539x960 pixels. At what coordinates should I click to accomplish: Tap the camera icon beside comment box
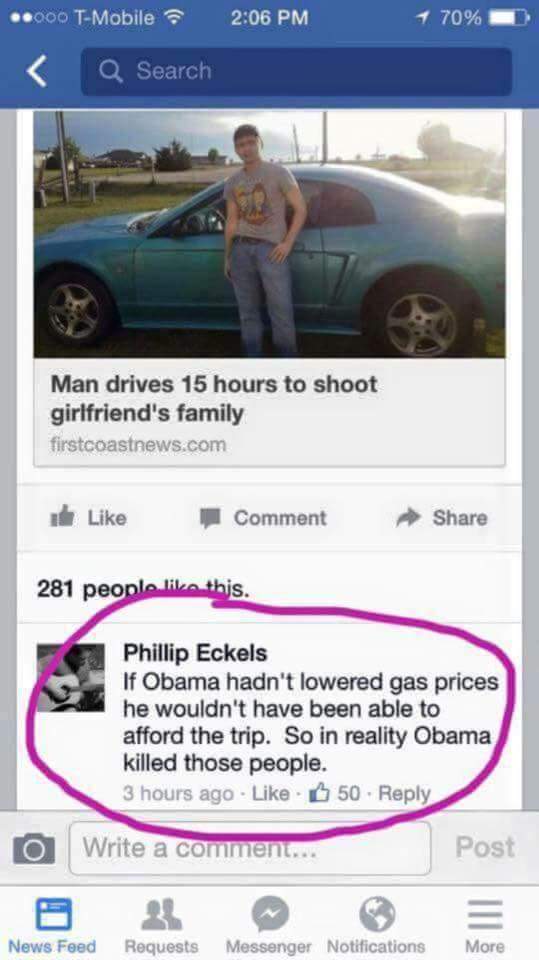tap(34, 848)
